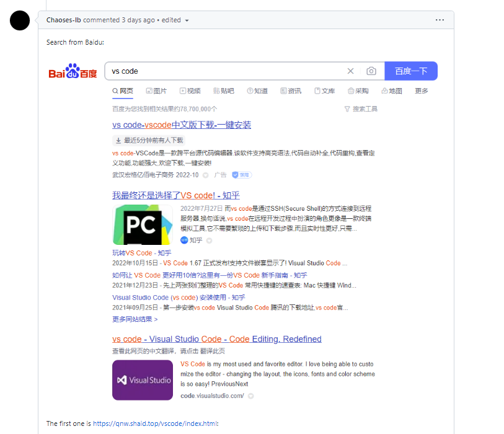The image size is (504, 434).
Task: Switch to the 图片 tab
Action: [157, 91]
